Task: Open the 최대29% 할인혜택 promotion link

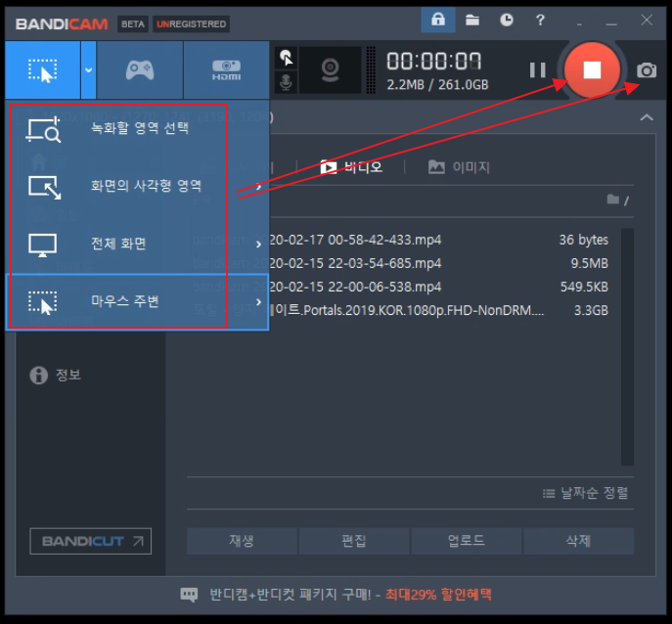Action: (438, 595)
